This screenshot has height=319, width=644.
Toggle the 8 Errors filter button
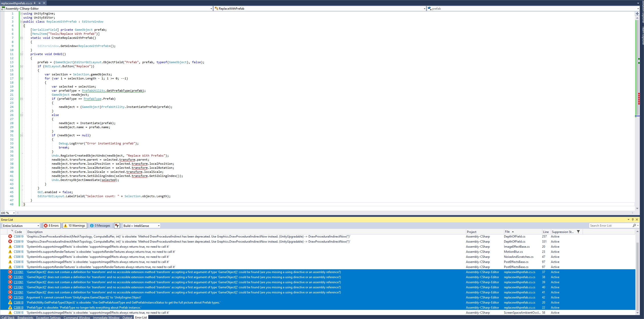[x=51, y=226]
